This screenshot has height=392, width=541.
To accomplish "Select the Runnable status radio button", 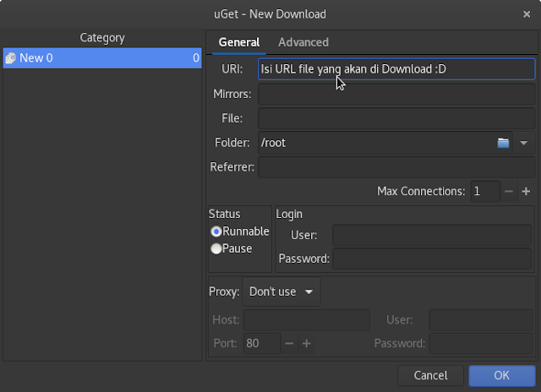I will coord(216,231).
